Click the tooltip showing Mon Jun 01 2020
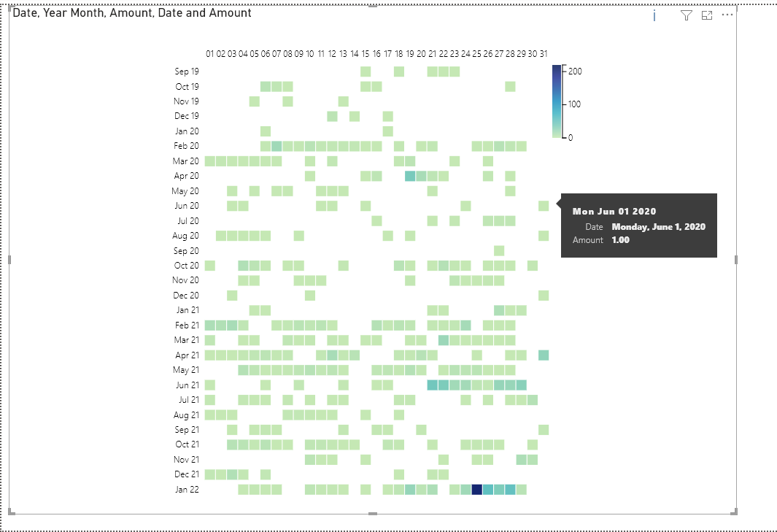Image resolution: width=777 pixels, height=532 pixels. (638, 225)
